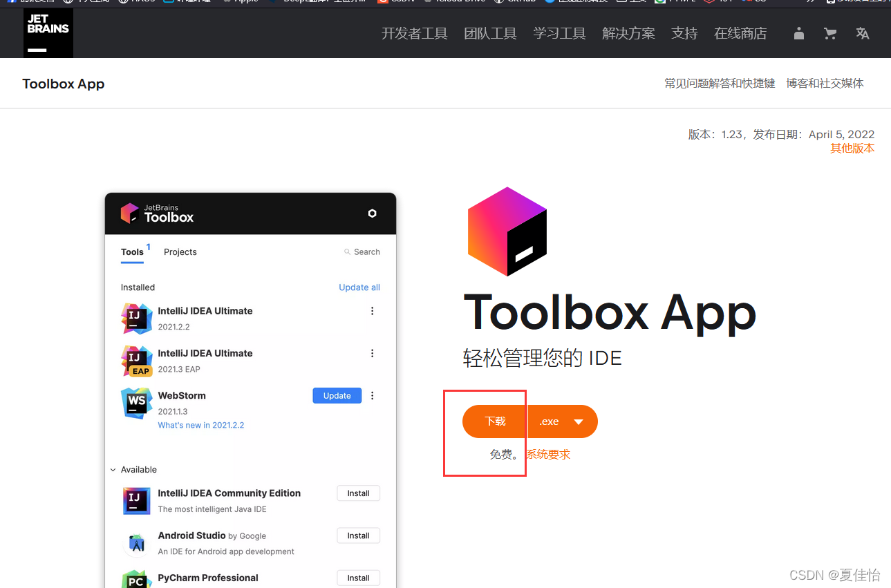Open the What's new in 2021.2.2 link
This screenshot has height=588, width=891.
click(201, 426)
